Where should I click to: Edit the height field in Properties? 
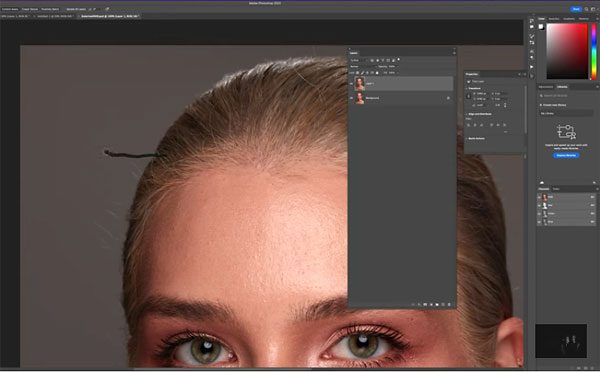pyautogui.click(x=481, y=99)
